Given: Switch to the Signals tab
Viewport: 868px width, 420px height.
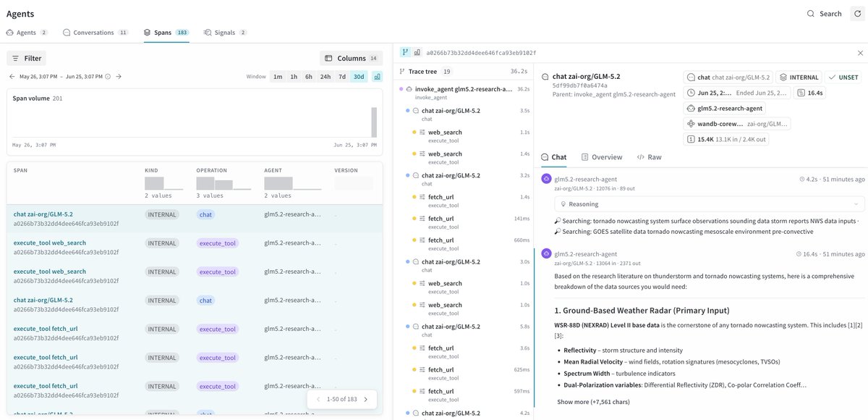Looking at the screenshot, I should tap(226, 33).
